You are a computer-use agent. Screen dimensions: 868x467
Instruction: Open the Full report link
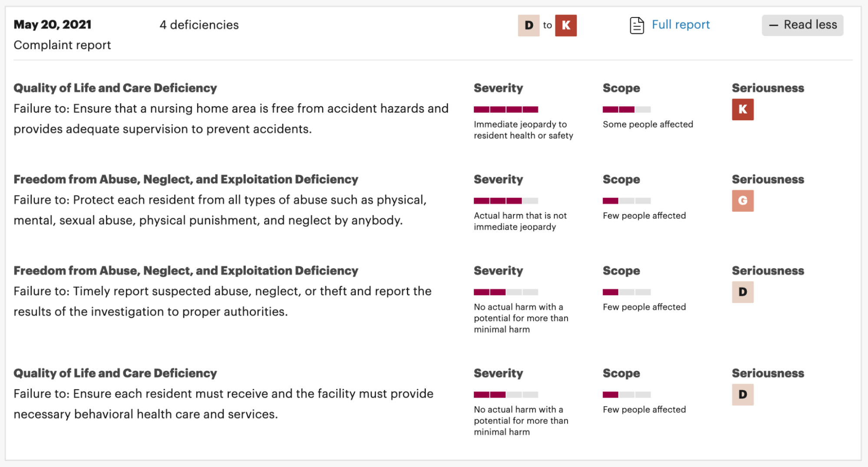[x=680, y=25]
